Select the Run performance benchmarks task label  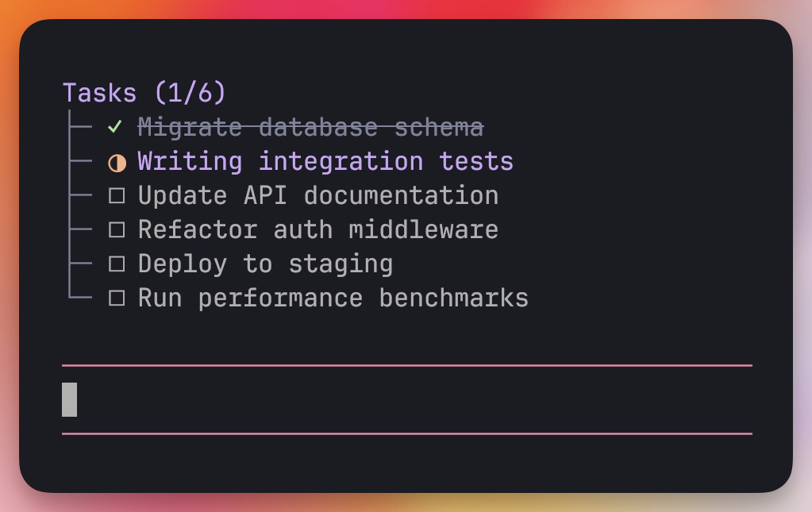333,298
